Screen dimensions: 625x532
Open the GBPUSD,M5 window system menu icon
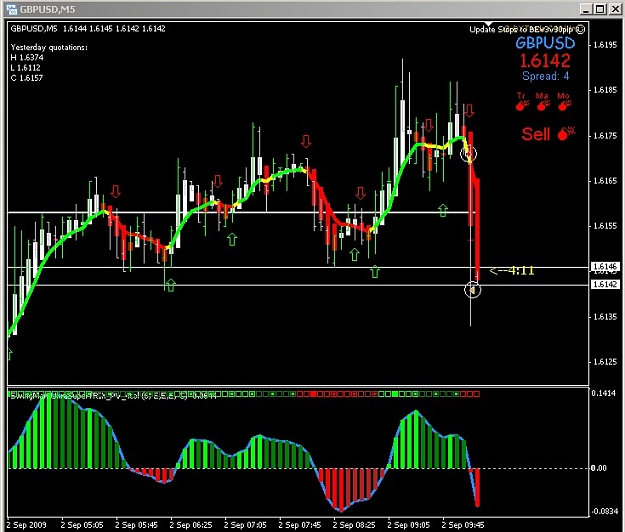pos(12,10)
